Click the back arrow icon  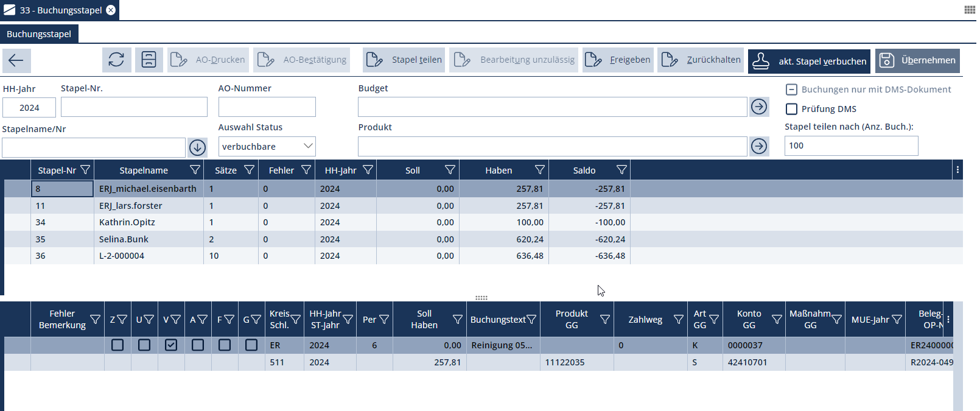point(16,60)
